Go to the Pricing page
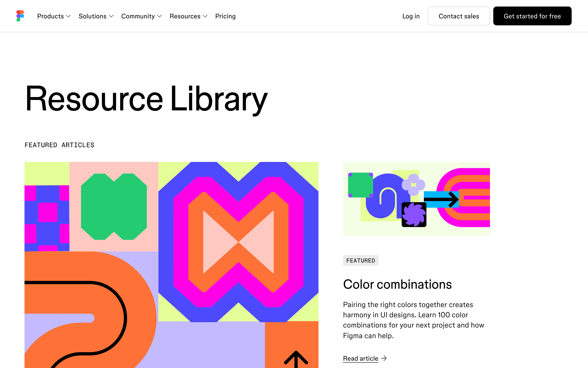The width and height of the screenshot is (588, 368). (x=225, y=16)
